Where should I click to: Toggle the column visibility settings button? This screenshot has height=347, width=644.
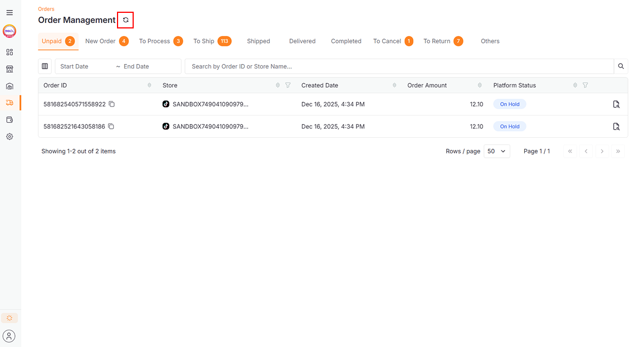(x=45, y=66)
